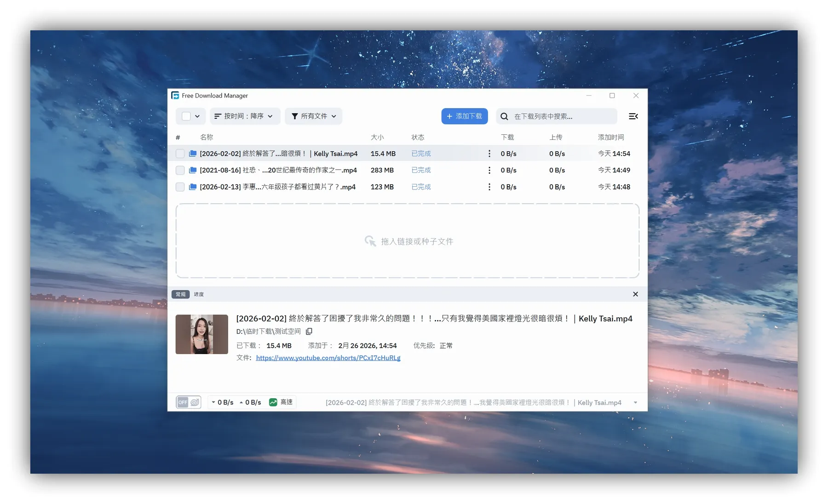
Task: Click the 添加下载 button
Action: (x=464, y=116)
